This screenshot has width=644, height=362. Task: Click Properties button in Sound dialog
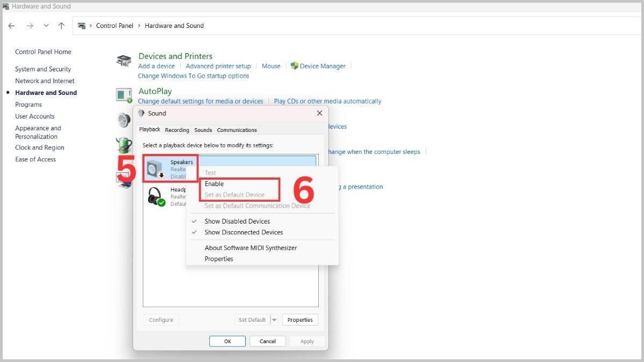point(300,320)
